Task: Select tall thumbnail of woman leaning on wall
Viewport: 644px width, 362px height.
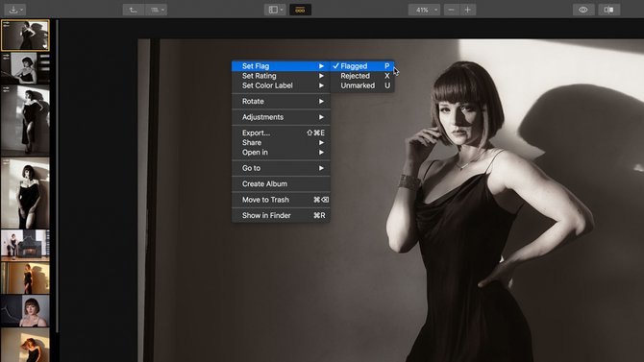Action: click(25, 121)
